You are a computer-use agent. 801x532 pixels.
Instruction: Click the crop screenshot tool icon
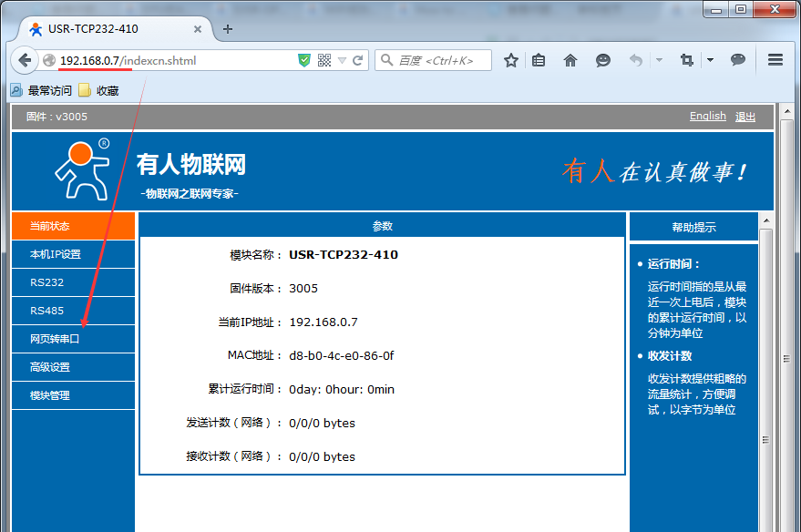coord(687,61)
